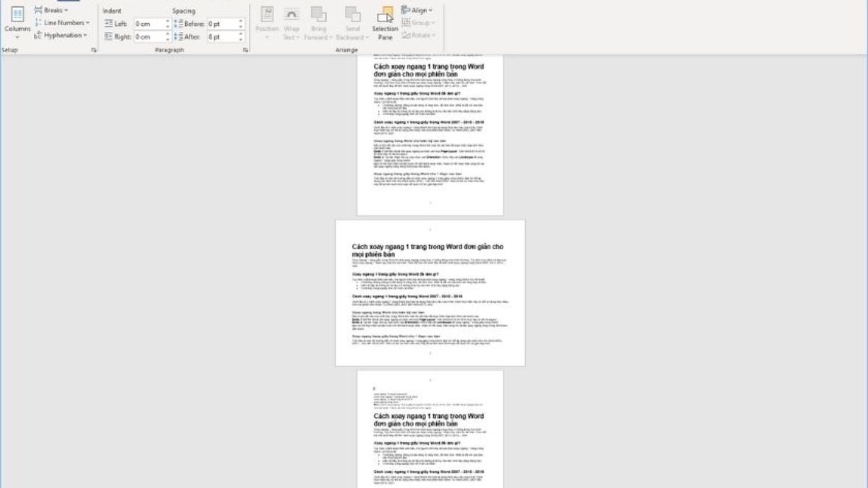868x488 pixels.
Task: Click the Indent Right value field
Action: point(149,36)
